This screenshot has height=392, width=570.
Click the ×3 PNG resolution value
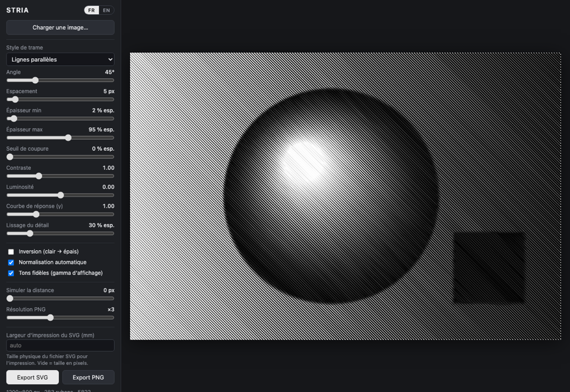coord(111,309)
